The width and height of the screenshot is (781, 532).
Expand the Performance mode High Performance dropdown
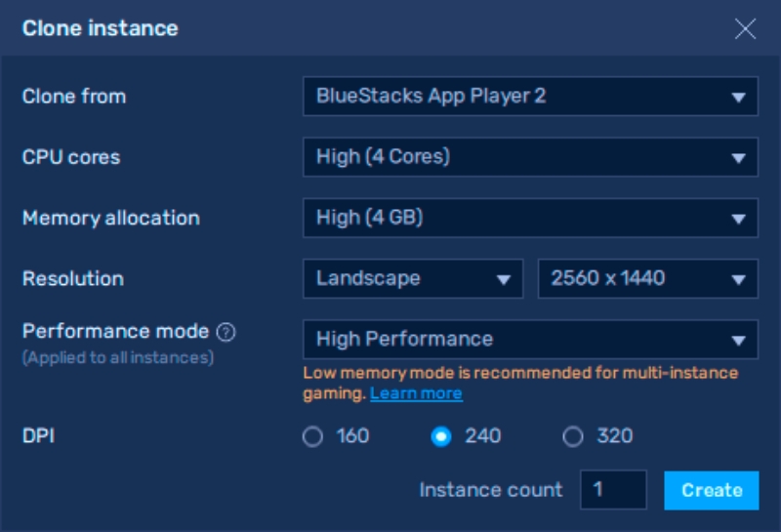(x=530, y=340)
